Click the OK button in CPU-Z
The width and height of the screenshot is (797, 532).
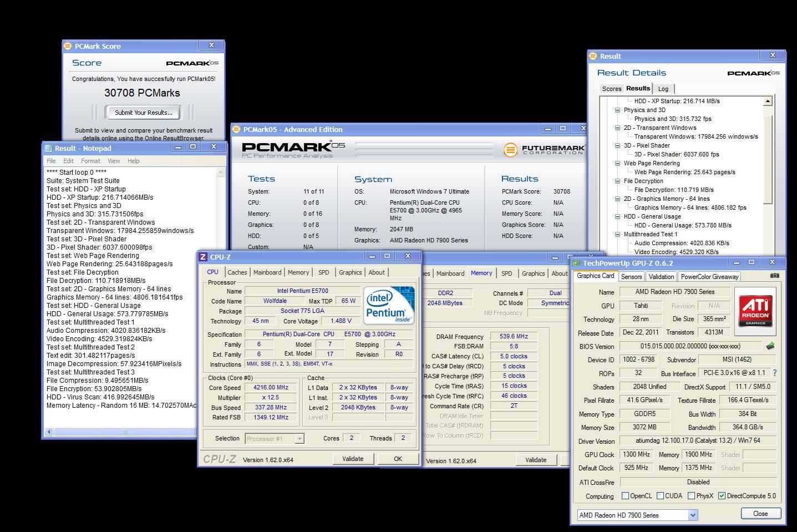398,459
